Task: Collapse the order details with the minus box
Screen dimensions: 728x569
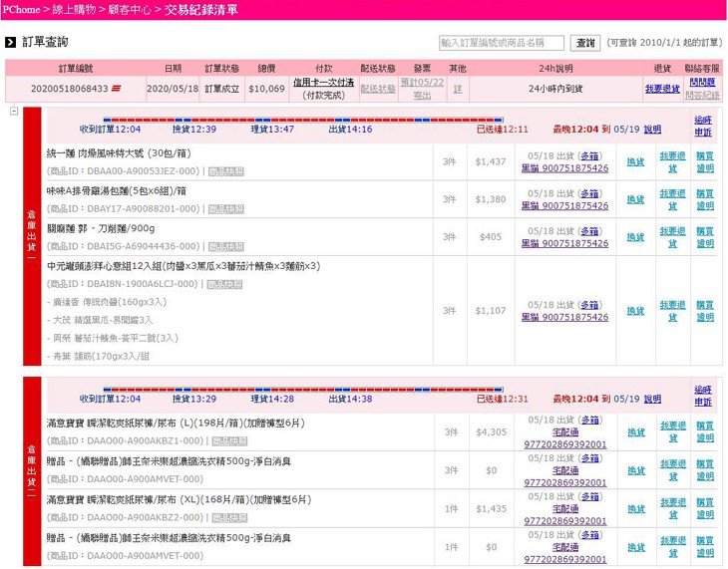Action: click(14, 111)
